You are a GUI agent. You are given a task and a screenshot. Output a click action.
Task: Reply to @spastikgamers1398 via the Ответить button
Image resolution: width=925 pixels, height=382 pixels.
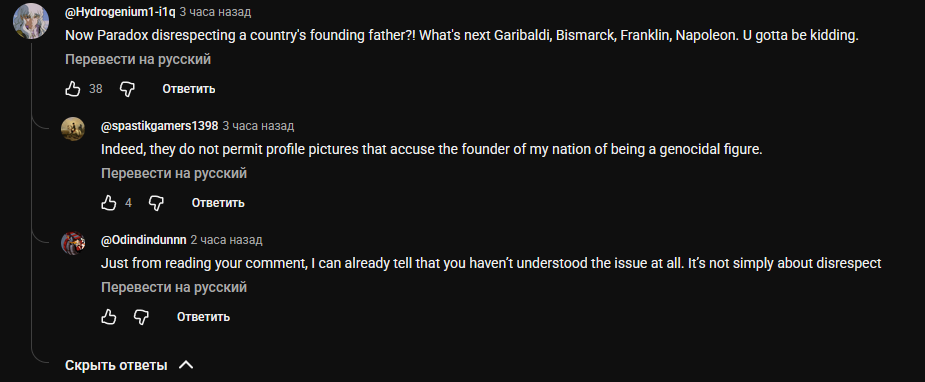218,203
